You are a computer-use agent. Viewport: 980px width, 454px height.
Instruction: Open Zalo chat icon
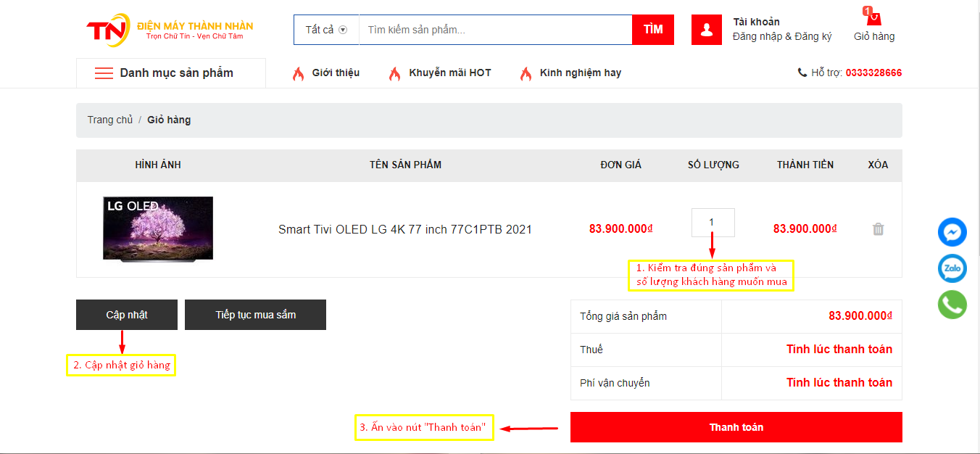952,268
